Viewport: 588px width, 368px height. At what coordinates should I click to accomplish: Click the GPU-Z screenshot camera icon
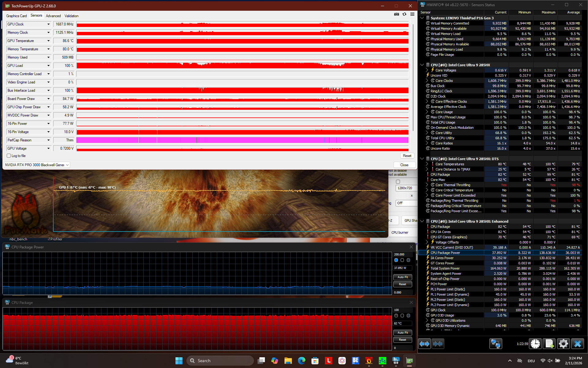click(x=396, y=14)
